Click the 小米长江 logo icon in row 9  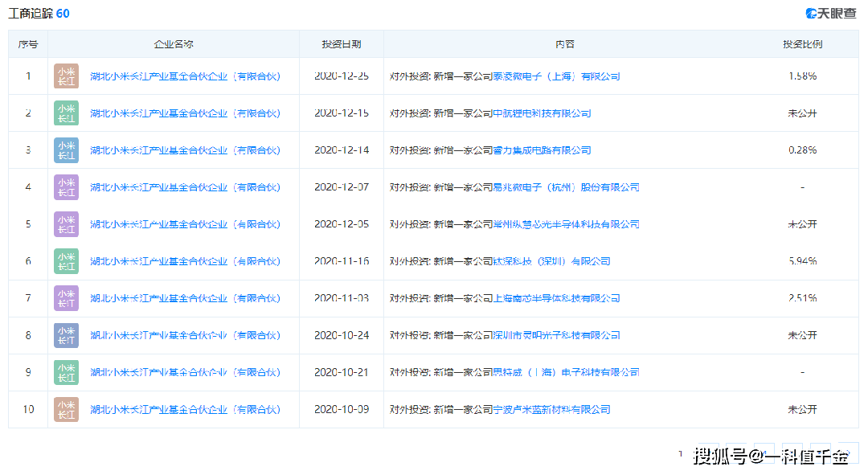66,373
